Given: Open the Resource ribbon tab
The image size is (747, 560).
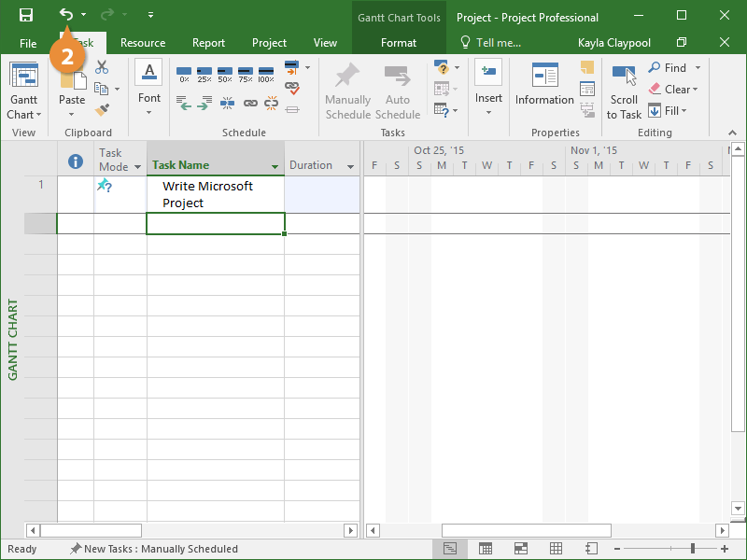Looking at the screenshot, I should click(143, 43).
